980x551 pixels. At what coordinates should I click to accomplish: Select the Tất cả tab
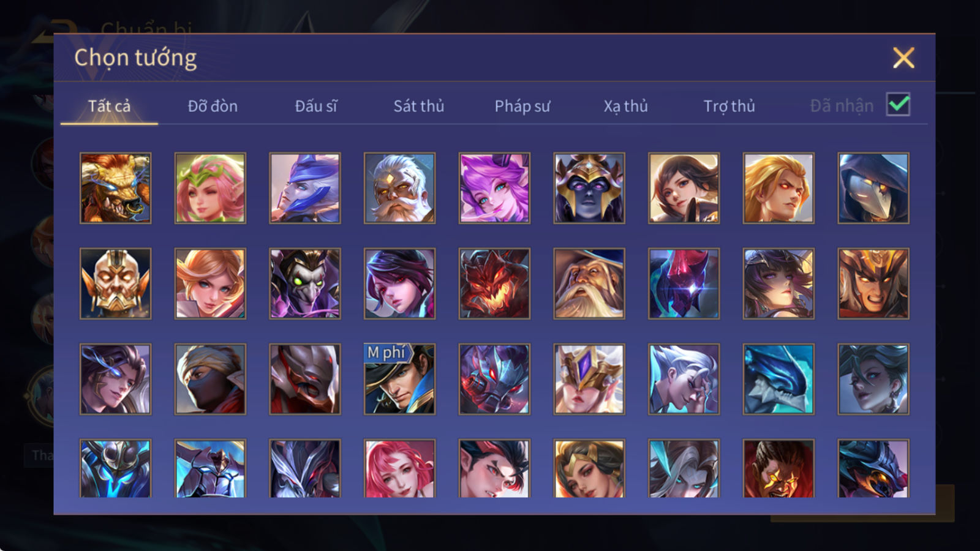click(x=109, y=106)
